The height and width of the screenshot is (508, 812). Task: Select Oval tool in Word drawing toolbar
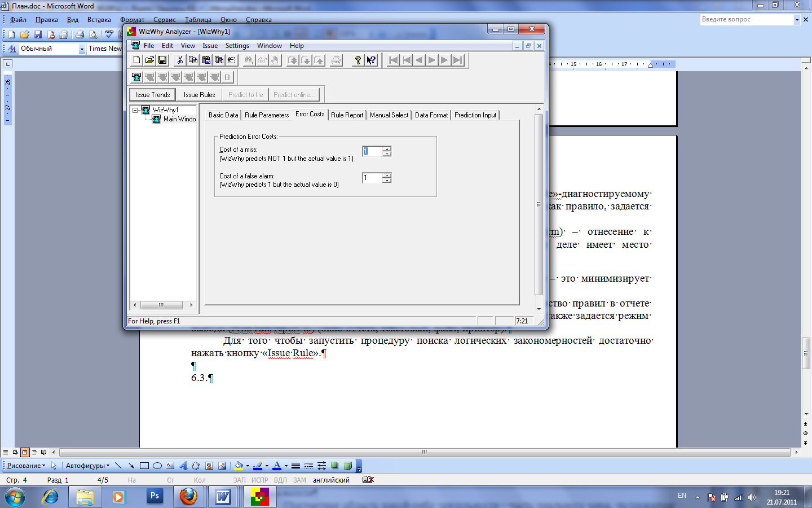[x=157, y=466]
